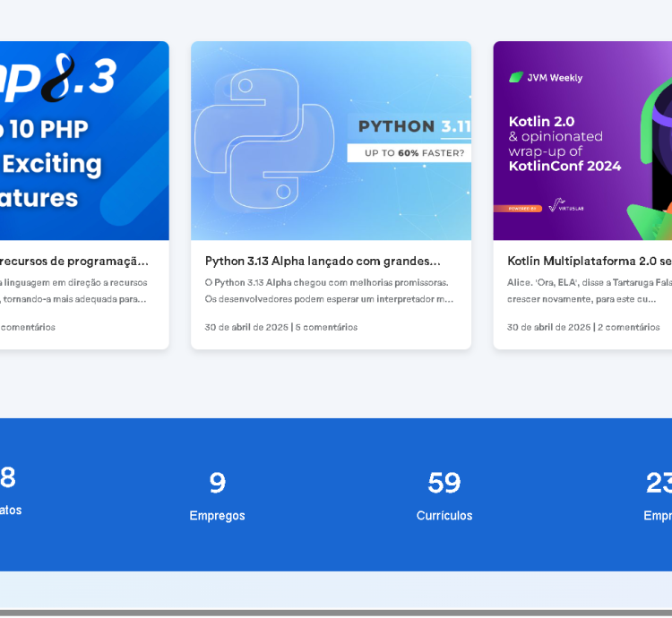Open the Kotlin Multiplataforma 2.0 article title

pyautogui.click(x=589, y=262)
